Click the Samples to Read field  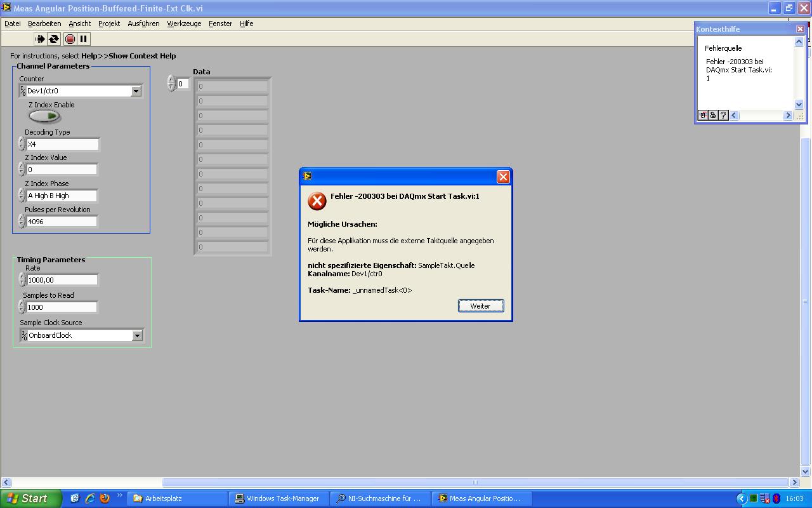[x=62, y=307]
